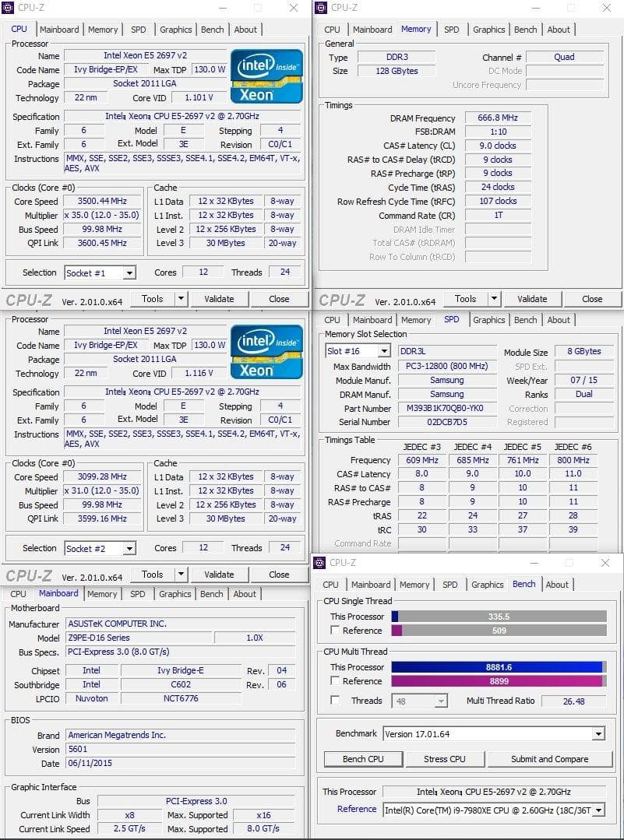The height and width of the screenshot is (840, 624).
Task: Click the Intel Xeon logo in the Socket #2 window
Action: (266, 351)
